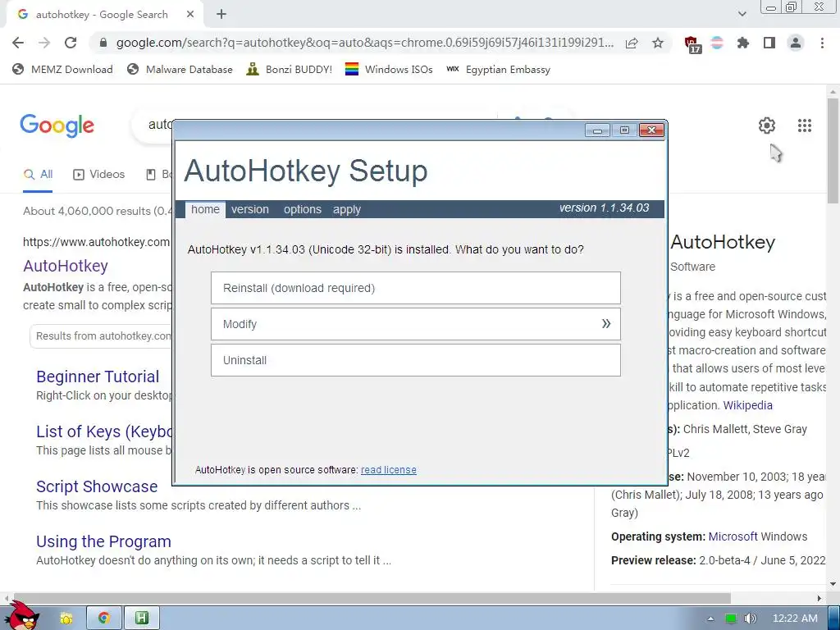This screenshot has width=840, height=630.
Task: Open the Angry Birds start button
Action: [21, 615]
